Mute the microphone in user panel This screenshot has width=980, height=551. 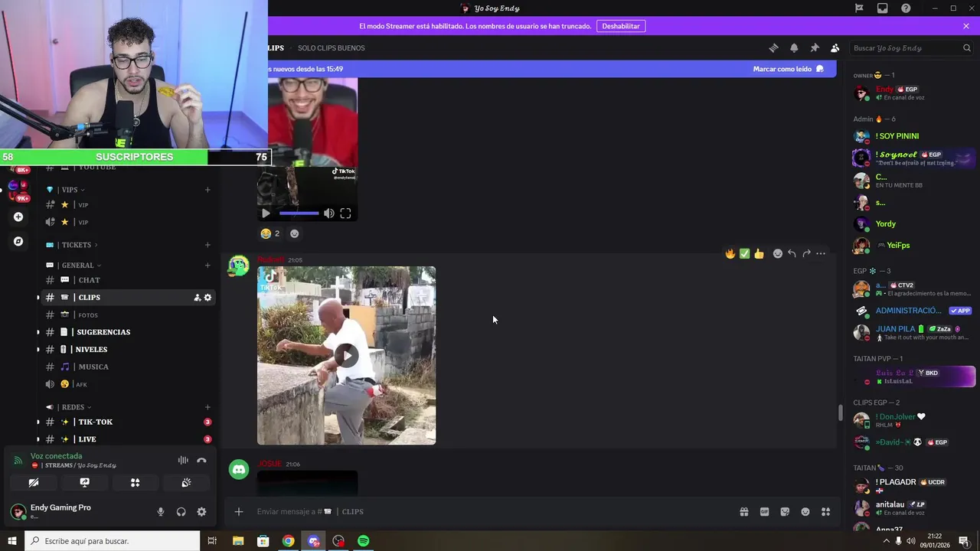pyautogui.click(x=161, y=511)
